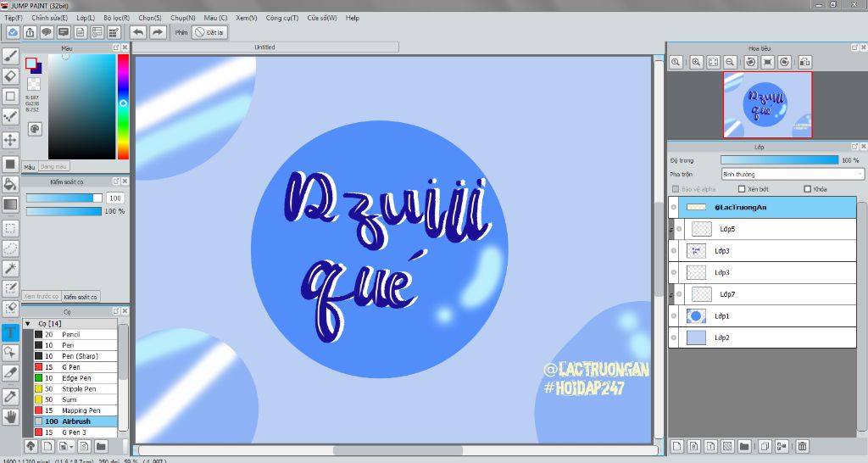This screenshot has height=463, width=868.
Task: Open the Bình thường blend mode dropdown
Action: pyautogui.click(x=793, y=174)
